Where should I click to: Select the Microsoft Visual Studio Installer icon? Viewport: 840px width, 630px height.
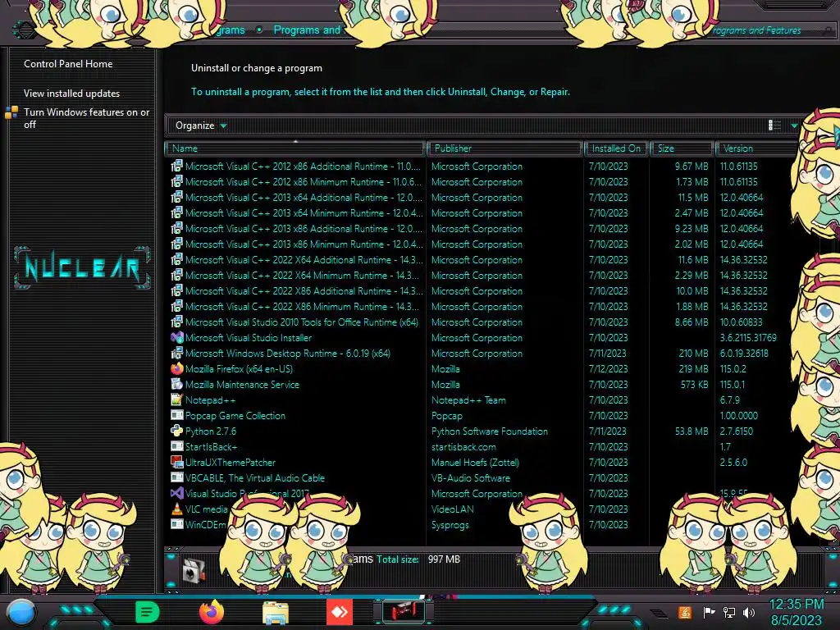[177, 337]
